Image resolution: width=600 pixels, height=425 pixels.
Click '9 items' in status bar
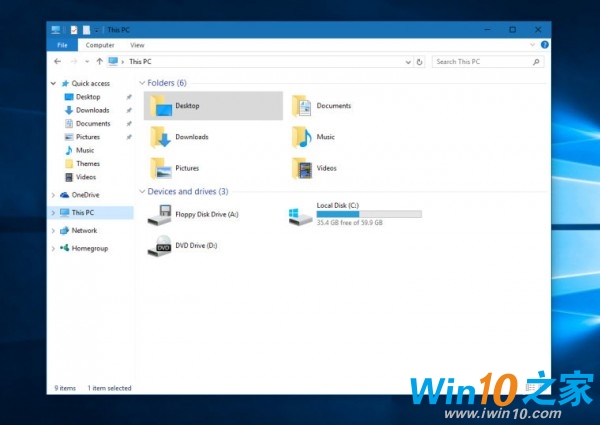point(65,388)
